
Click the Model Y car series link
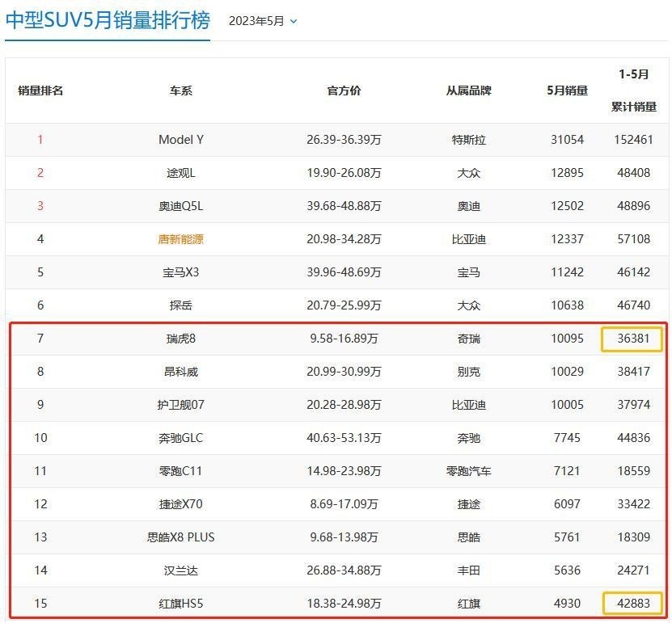tap(181, 140)
